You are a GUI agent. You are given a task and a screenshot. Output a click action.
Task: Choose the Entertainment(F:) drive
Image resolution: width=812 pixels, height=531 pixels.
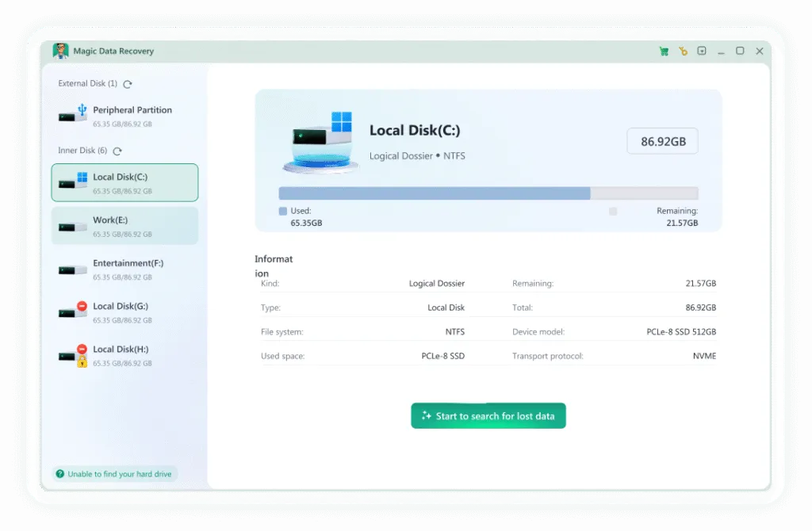click(124, 269)
